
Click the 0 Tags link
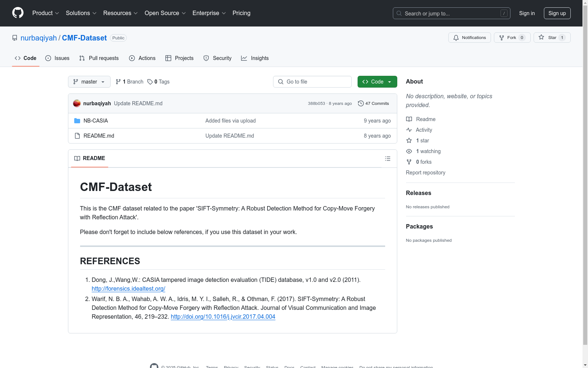coord(158,82)
